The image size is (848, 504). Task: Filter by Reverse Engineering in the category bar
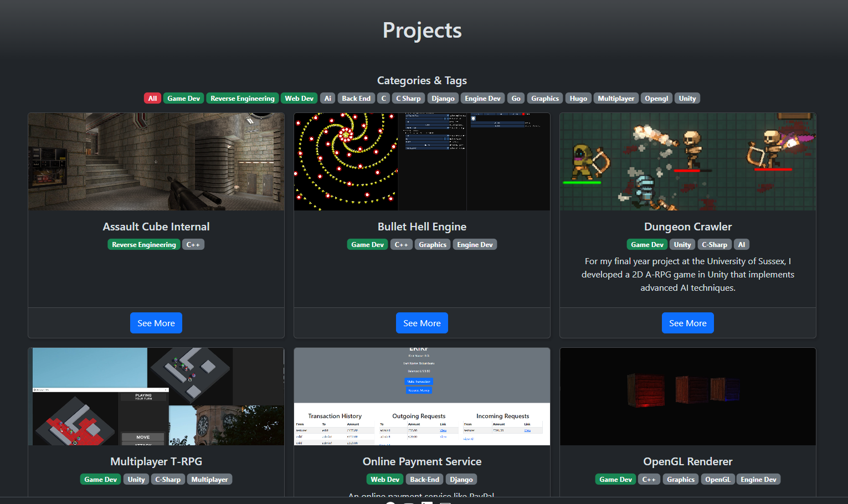tap(243, 98)
